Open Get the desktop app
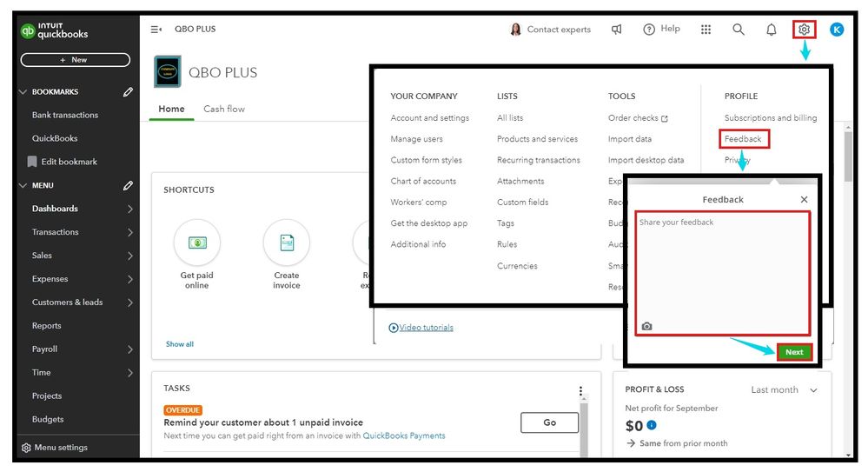 [429, 223]
